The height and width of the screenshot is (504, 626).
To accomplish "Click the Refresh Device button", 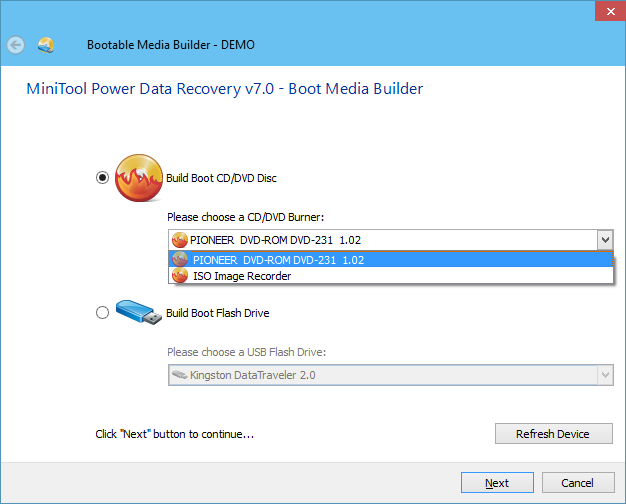I will (554, 434).
